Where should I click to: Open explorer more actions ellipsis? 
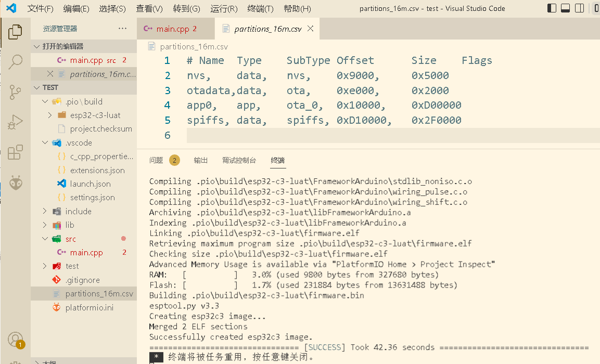[x=122, y=28]
